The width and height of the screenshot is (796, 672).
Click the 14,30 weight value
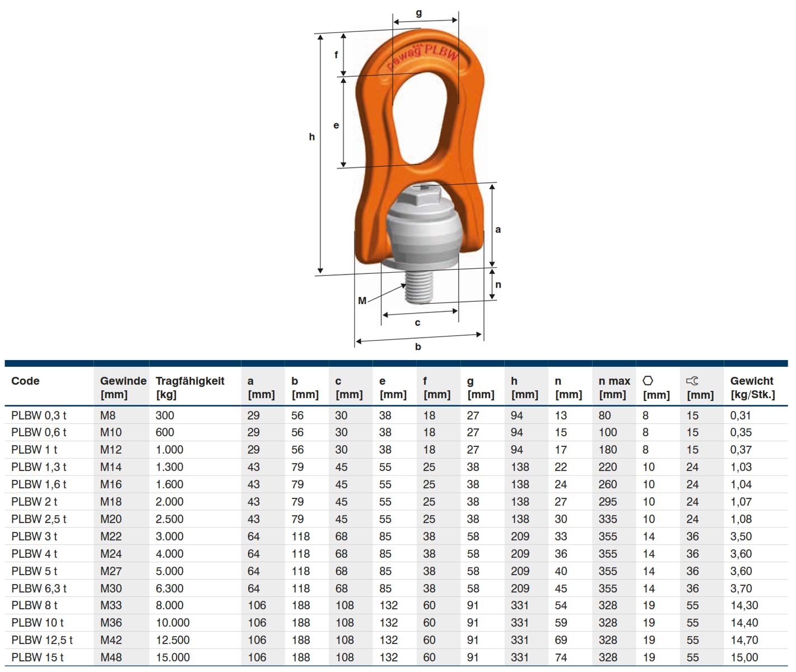(744, 605)
